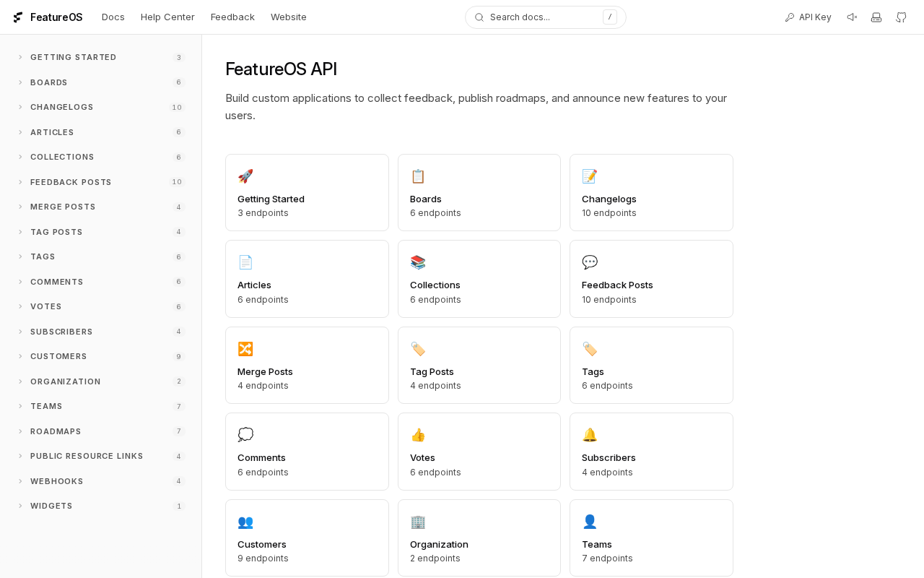Open the Docs nav item

(x=113, y=17)
